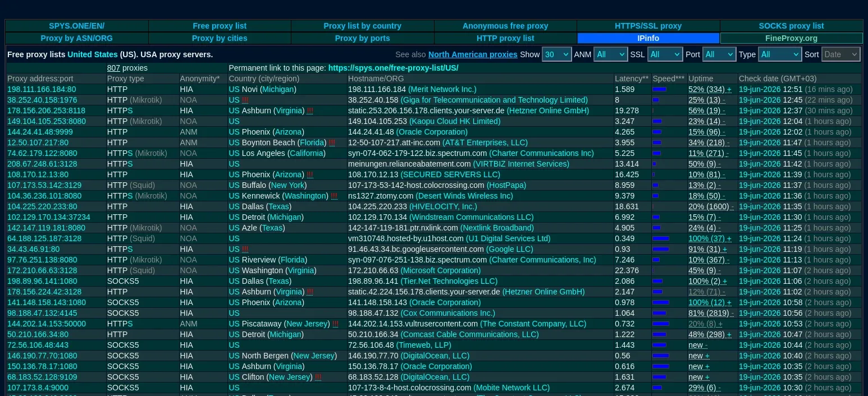The width and height of the screenshot is (868, 396).
Task: Click the US link in 72.56.106.48 row
Action: coord(234,345)
